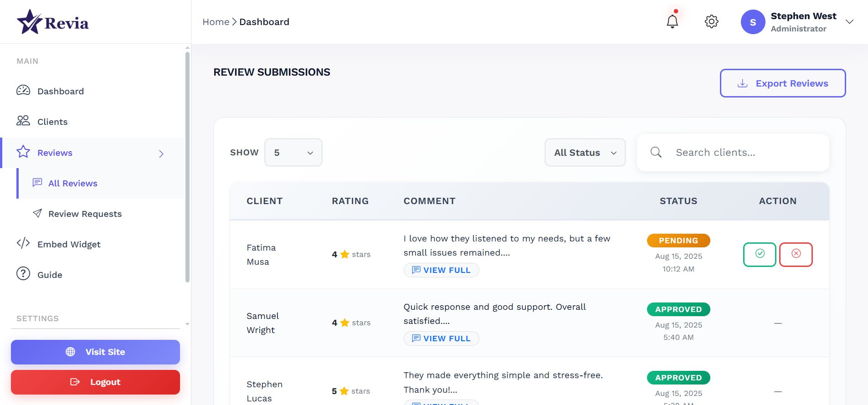Viewport: 868px width, 405px height.
Task: Click the search magnifier icon
Action: coord(656,152)
